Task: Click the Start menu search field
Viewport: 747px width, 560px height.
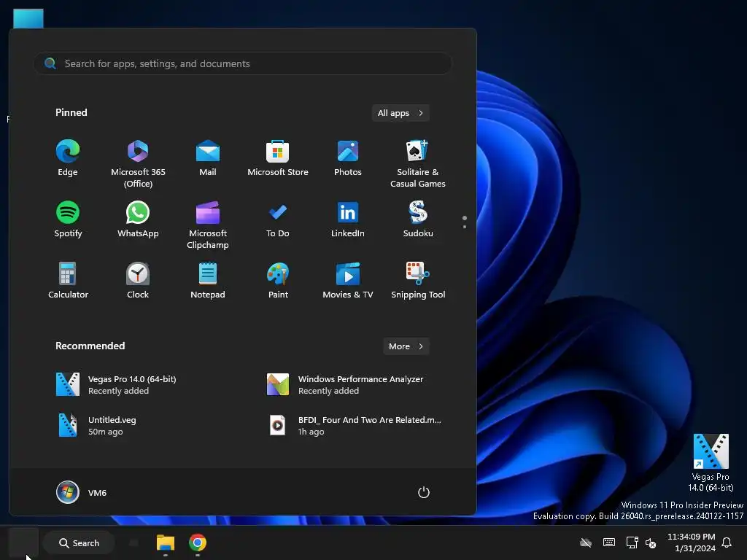Action: 242,63
